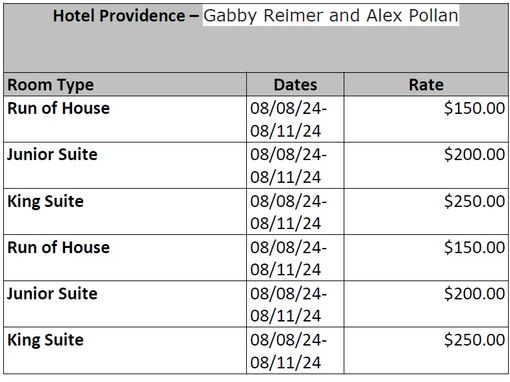This screenshot has height=382, width=510.
Task: Click the first Junior Suite room type cell
Action: [x=125, y=166]
